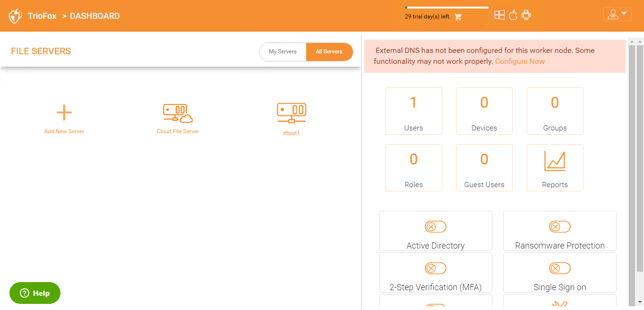This screenshot has width=644, height=310.
Task: Open the tftest1 server icon
Action: [292, 113]
